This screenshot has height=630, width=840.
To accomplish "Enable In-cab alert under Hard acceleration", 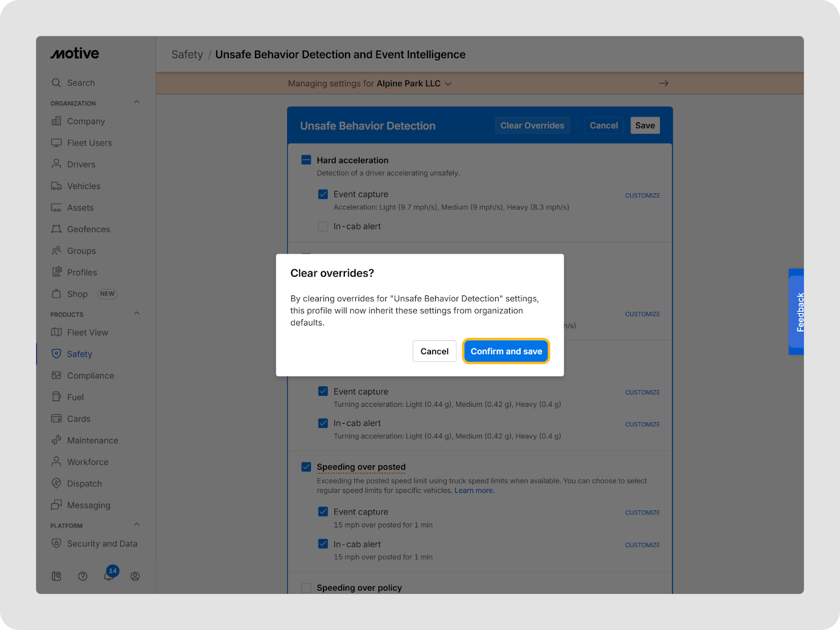I will pyautogui.click(x=323, y=226).
